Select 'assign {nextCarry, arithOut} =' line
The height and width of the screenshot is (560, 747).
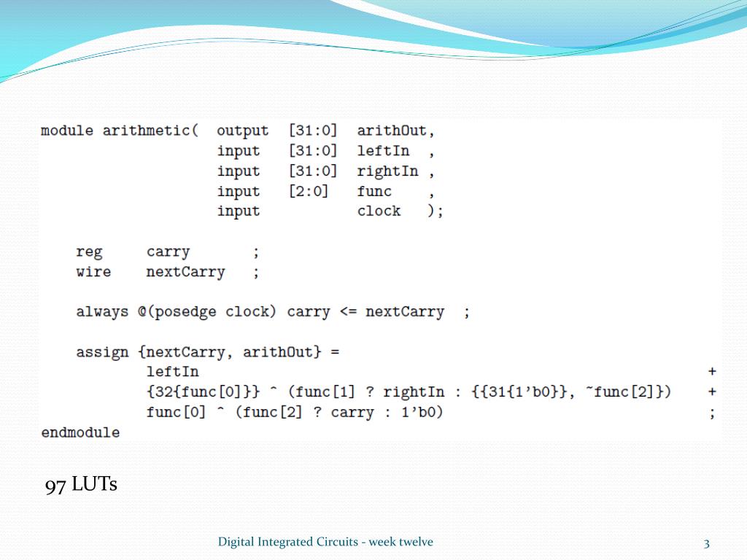click(208, 352)
